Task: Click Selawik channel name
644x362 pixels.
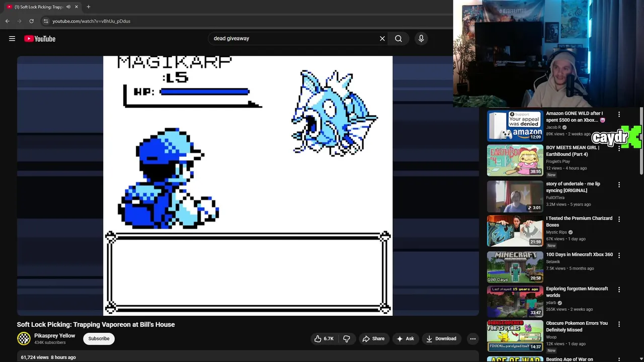Action: coord(553,261)
